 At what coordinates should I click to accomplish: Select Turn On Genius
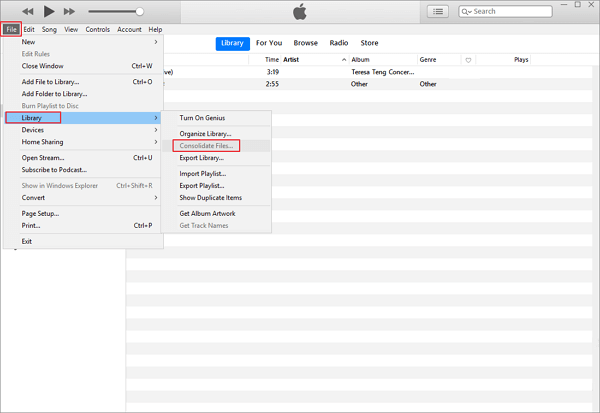(216, 118)
